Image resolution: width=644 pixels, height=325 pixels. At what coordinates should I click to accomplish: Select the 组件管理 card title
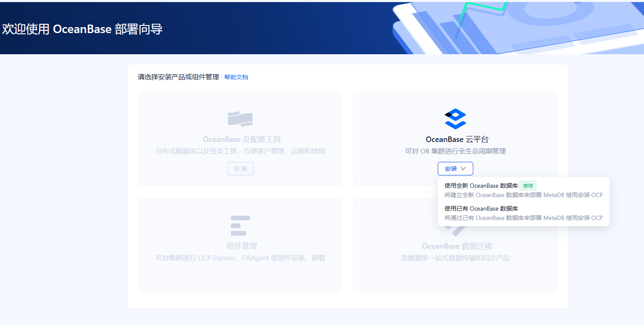[x=242, y=246]
